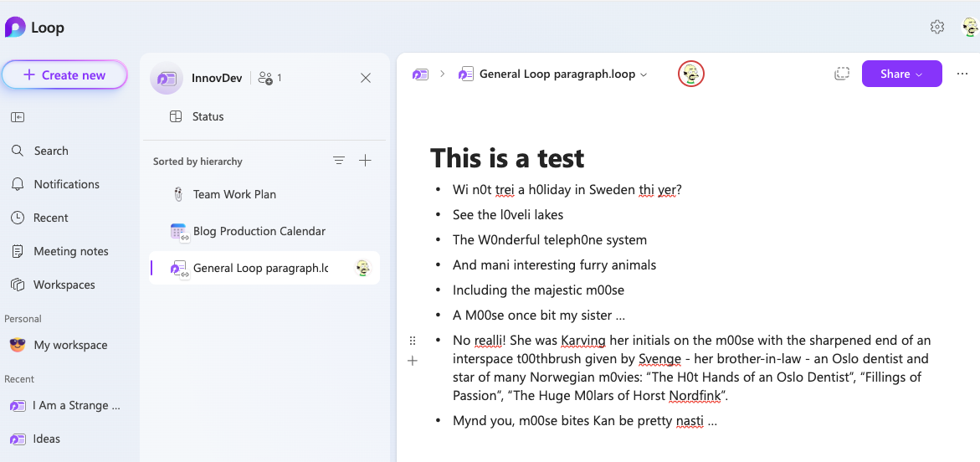Open the Share dropdown button

pos(901,74)
